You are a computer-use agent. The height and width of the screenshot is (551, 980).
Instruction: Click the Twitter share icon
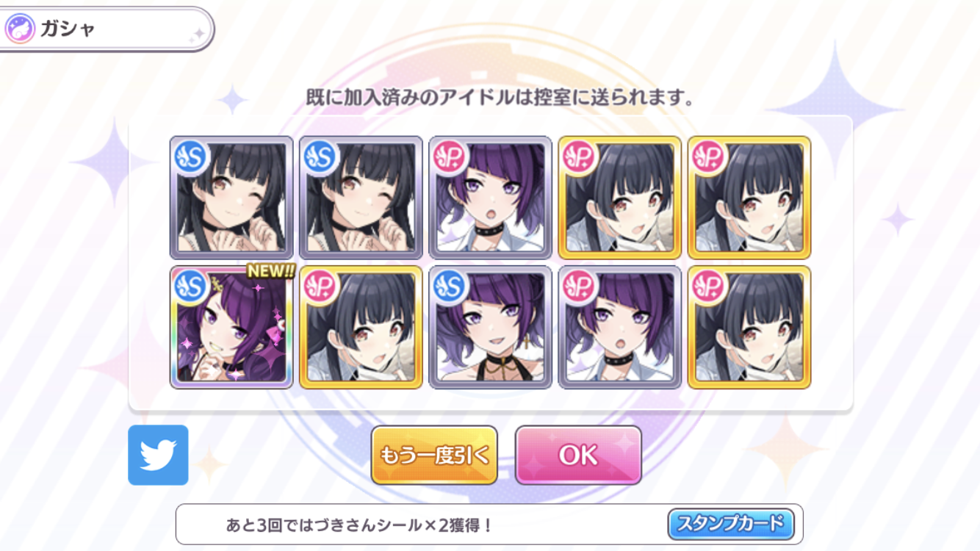coord(158,455)
